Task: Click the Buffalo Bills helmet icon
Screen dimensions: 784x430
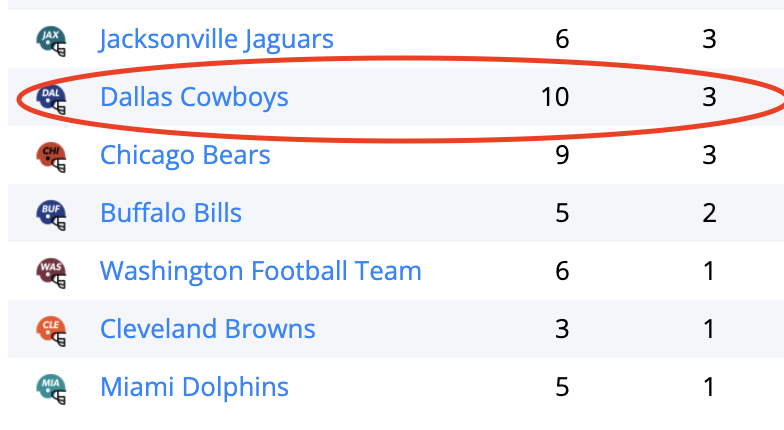Action: [51, 213]
